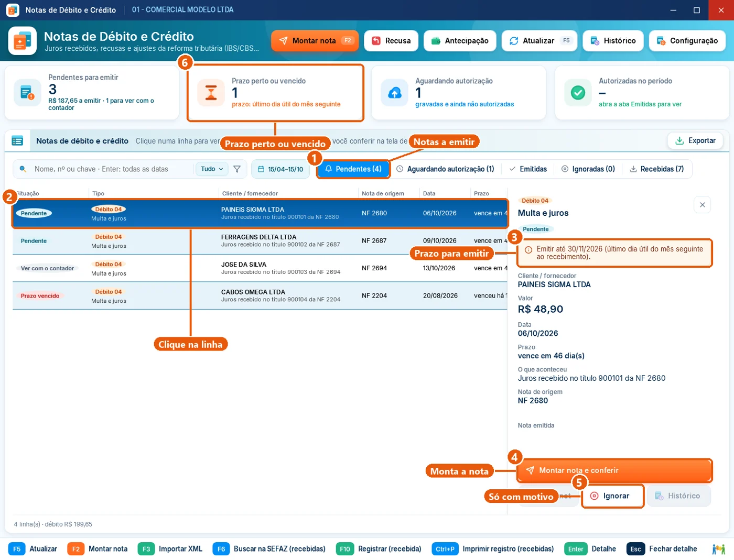Screen dimensions: 734x560
Task: Click Ctrl+P Imprimir registro (recebidas)
Action: (x=493, y=549)
